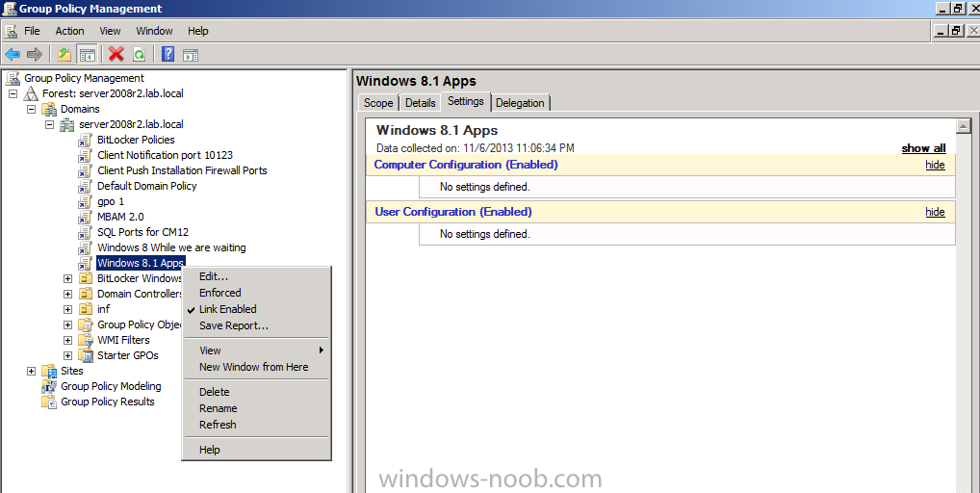Click the Back arrow toolbar icon

(x=12, y=54)
